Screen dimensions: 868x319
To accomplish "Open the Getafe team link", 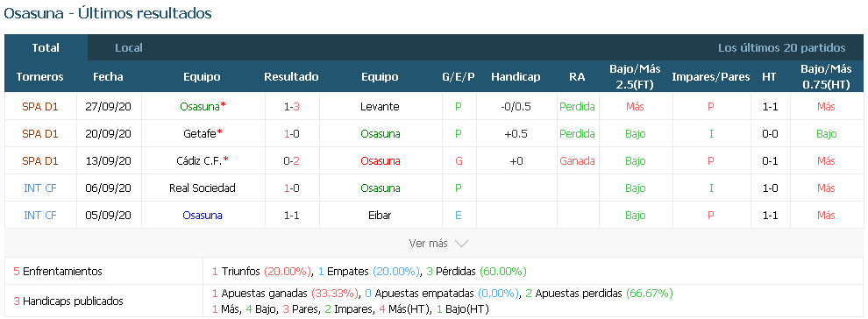I will tap(199, 133).
